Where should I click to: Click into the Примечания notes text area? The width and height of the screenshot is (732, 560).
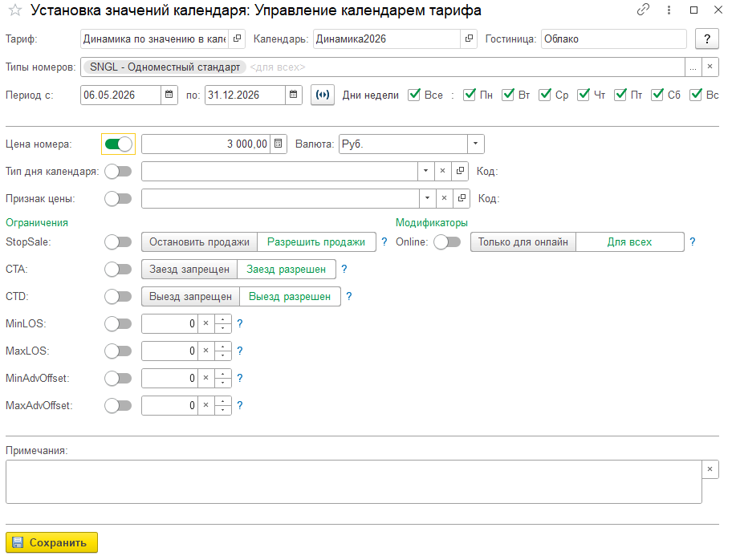point(353,481)
